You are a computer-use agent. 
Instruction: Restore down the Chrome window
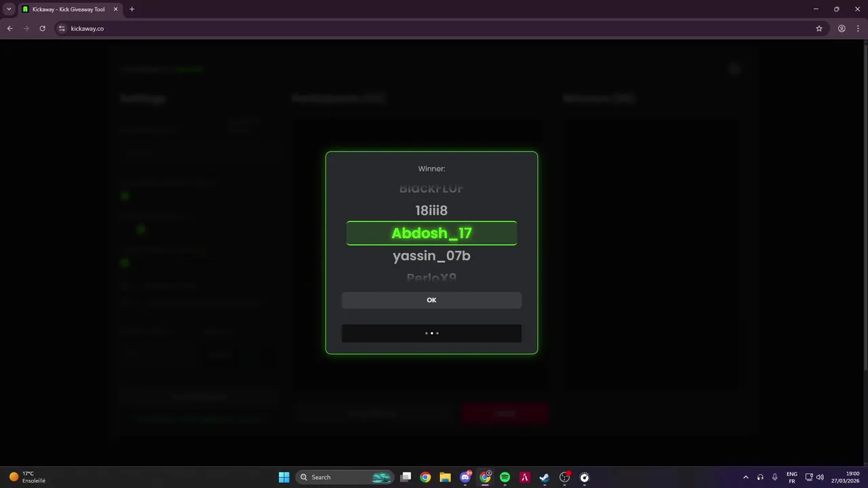[836, 9]
